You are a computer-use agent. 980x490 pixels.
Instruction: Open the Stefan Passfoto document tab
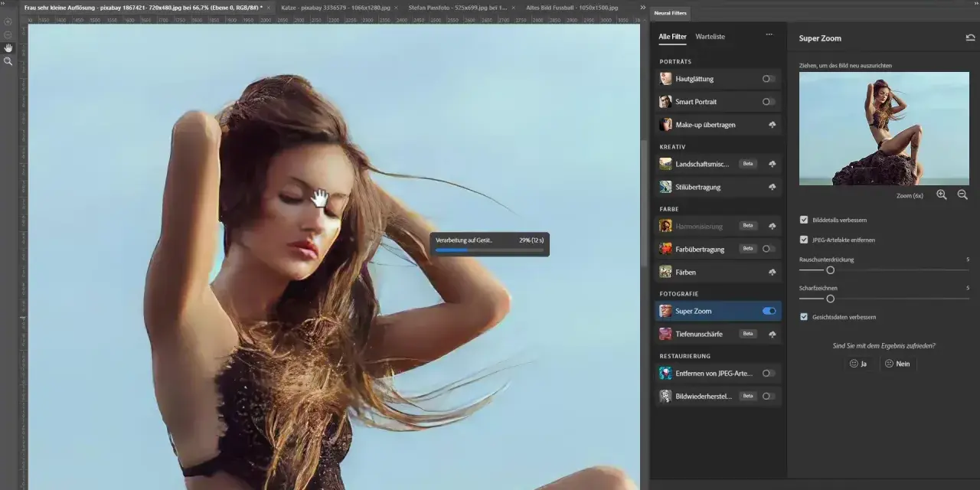click(x=458, y=7)
